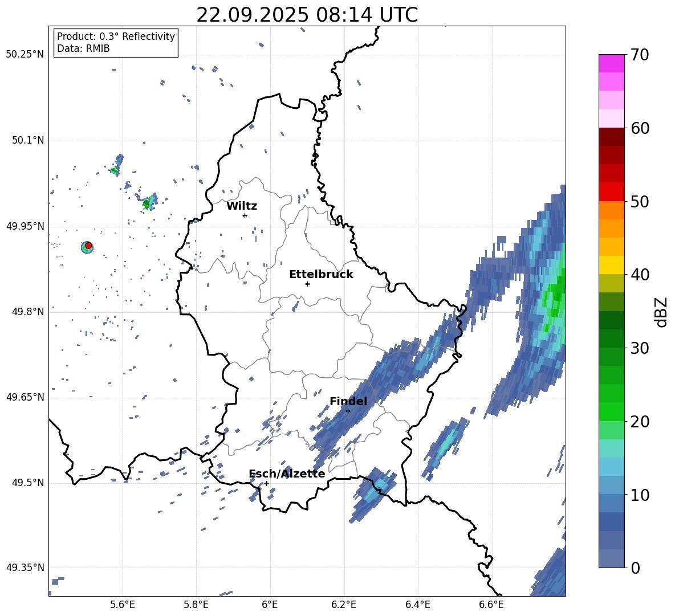Click the colorbar value 30
The height and width of the screenshot is (616, 675).
point(639,348)
